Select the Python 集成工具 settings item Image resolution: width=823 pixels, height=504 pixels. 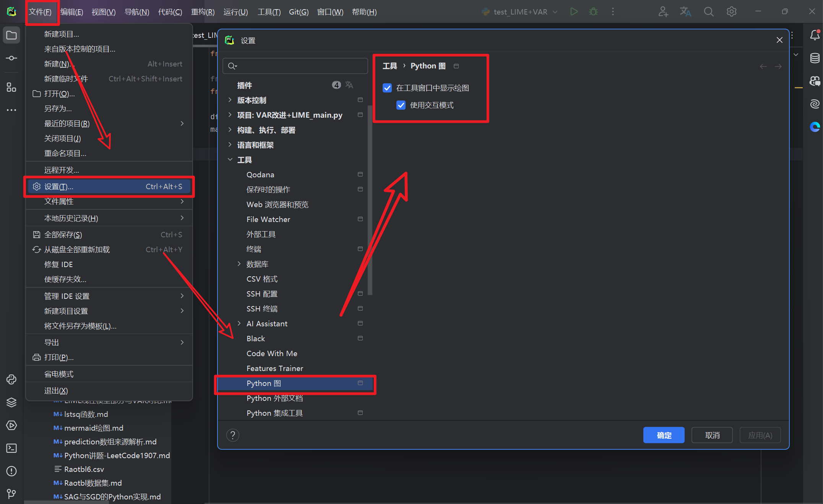coord(295,413)
